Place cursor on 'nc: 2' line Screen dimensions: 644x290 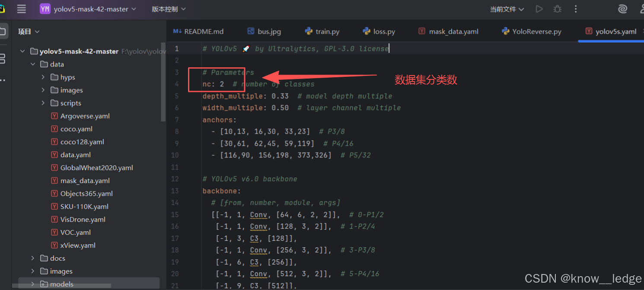(x=258, y=84)
